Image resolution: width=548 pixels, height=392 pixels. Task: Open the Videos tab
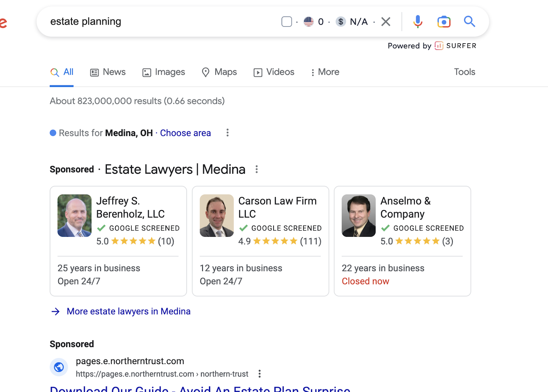click(274, 72)
